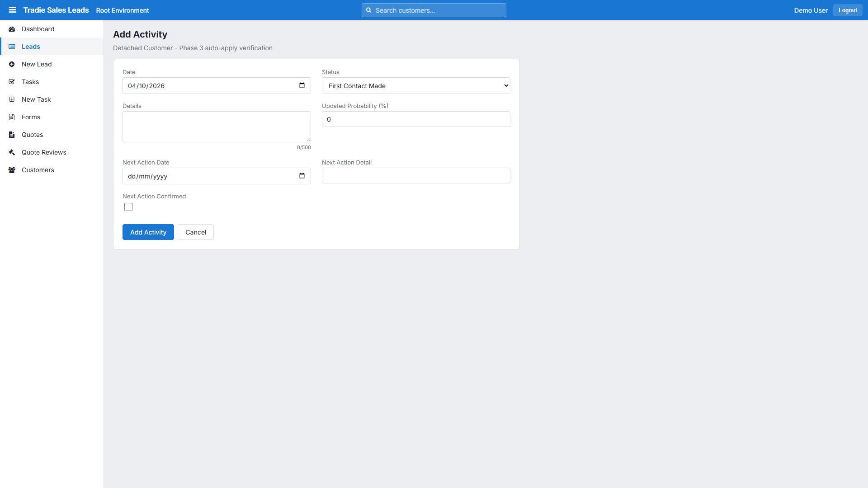Click the blue Add Activity button
Screen dimensions: 868x488
148,232
